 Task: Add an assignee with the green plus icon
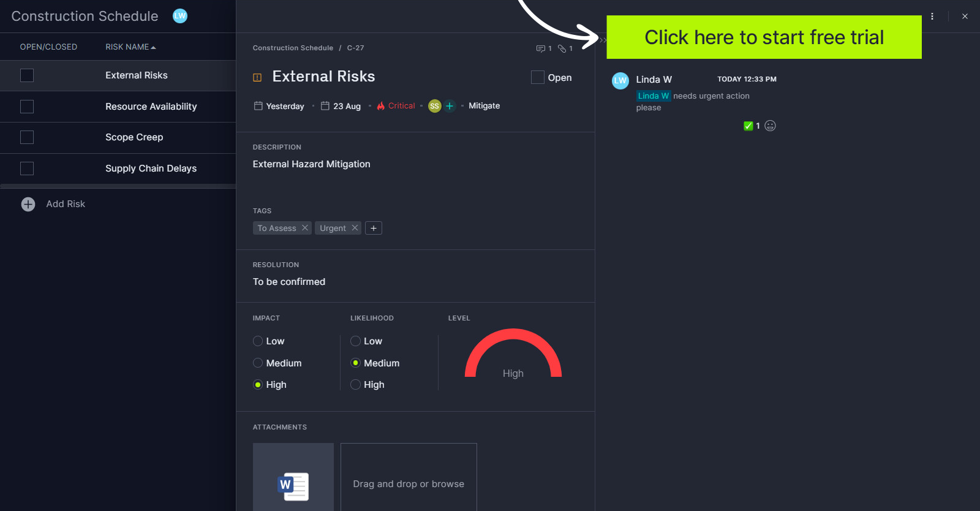coord(450,106)
